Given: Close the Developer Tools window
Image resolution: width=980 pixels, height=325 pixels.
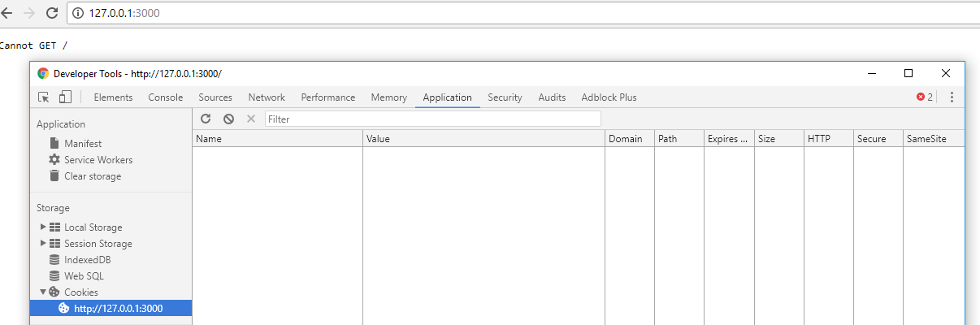Looking at the screenshot, I should 946,73.
